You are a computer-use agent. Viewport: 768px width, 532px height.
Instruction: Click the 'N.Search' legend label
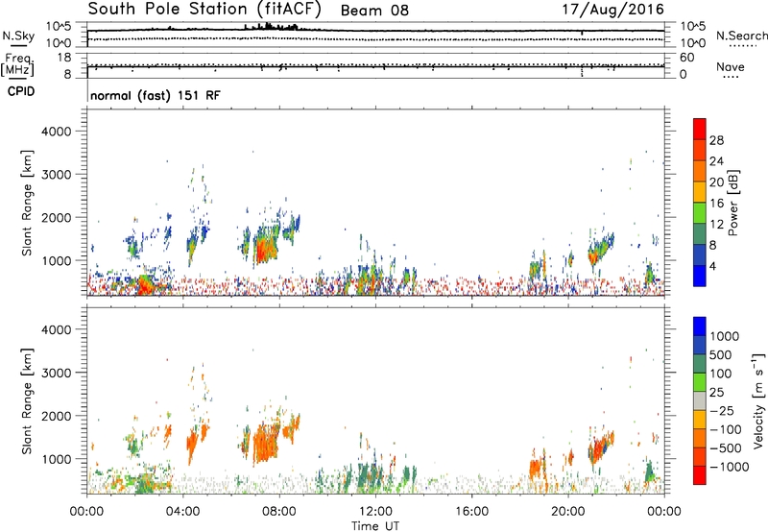coord(741,36)
